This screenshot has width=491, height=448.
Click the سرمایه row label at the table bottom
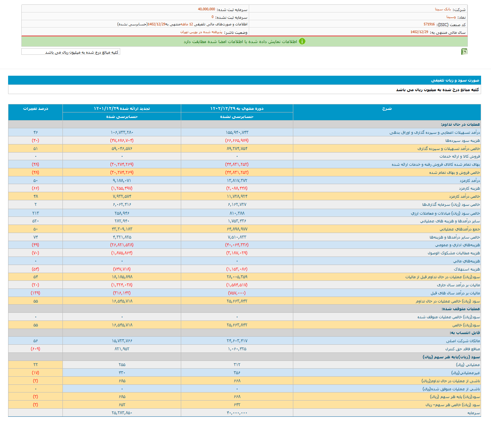473,413
